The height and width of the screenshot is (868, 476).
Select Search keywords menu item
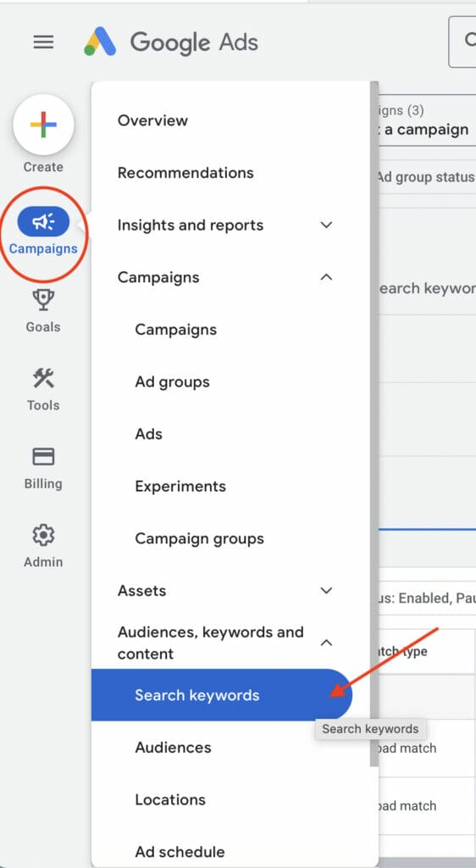pyautogui.click(x=222, y=695)
